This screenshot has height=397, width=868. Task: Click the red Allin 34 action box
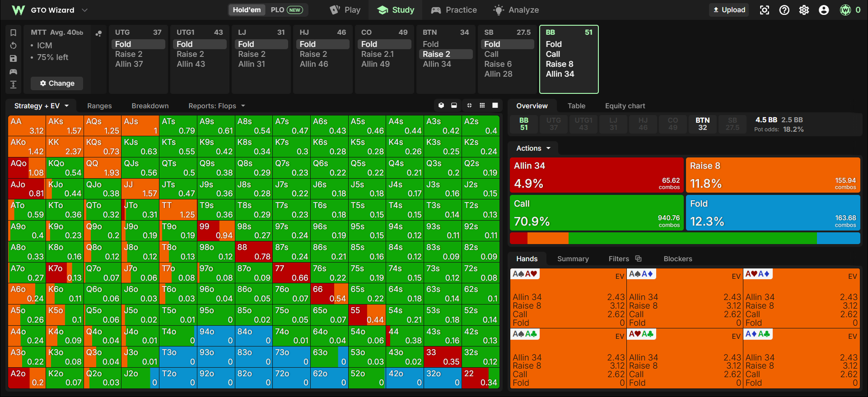[x=597, y=175]
